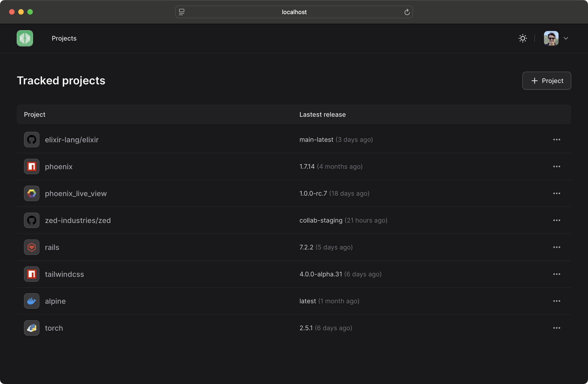Image resolution: width=588 pixels, height=384 pixels.
Task: Open options for phoenix_live_view project
Action: point(557,193)
